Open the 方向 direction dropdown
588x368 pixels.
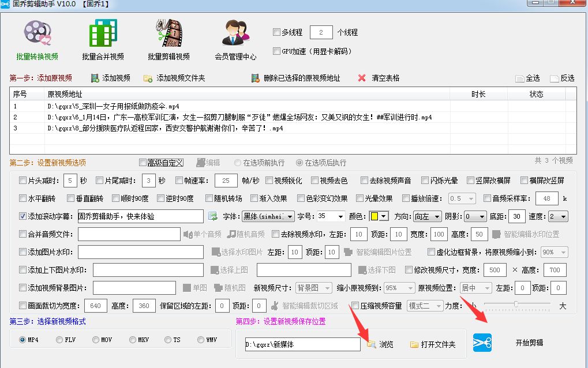pos(428,216)
